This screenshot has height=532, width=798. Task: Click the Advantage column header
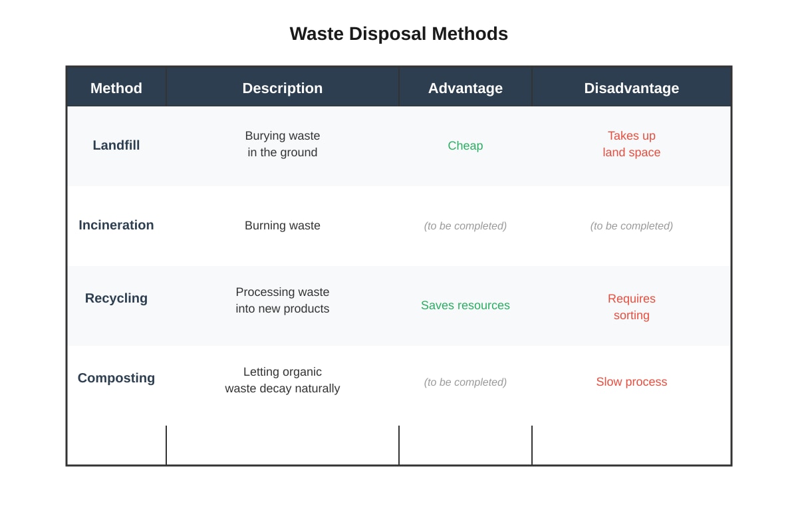465,88
